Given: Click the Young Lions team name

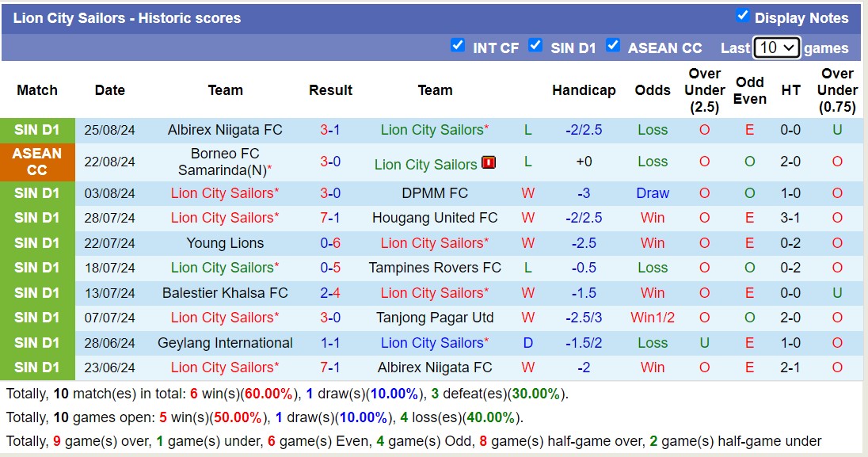Looking at the screenshot, I should (x=225, y=243).
